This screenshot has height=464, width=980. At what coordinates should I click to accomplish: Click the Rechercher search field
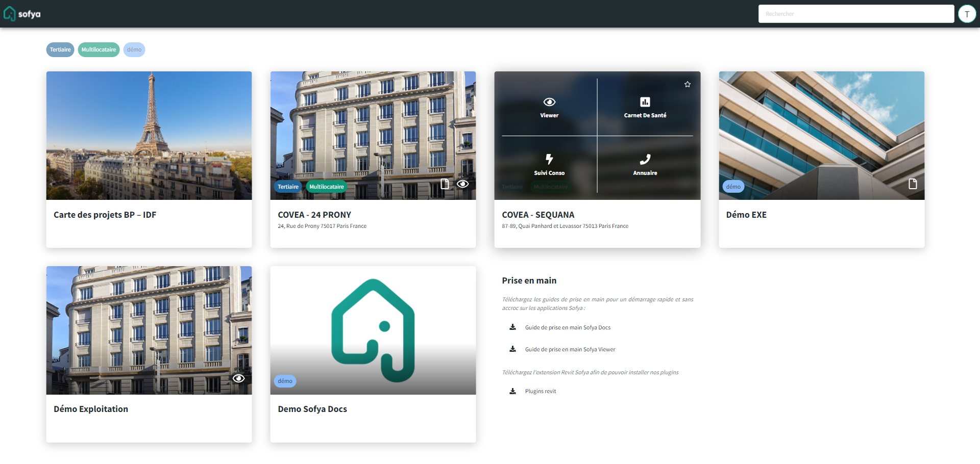coord(856,14)
